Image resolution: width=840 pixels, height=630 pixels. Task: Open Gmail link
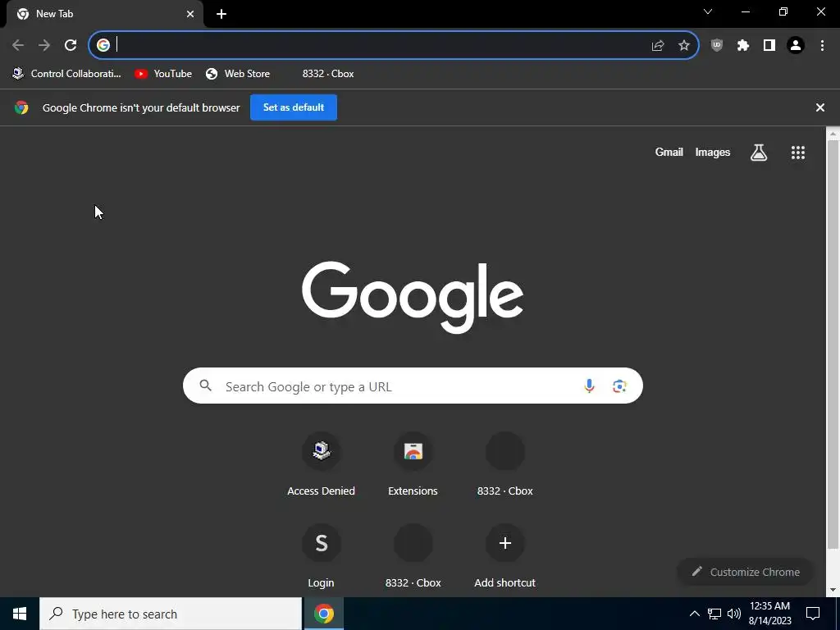point(669,152)
